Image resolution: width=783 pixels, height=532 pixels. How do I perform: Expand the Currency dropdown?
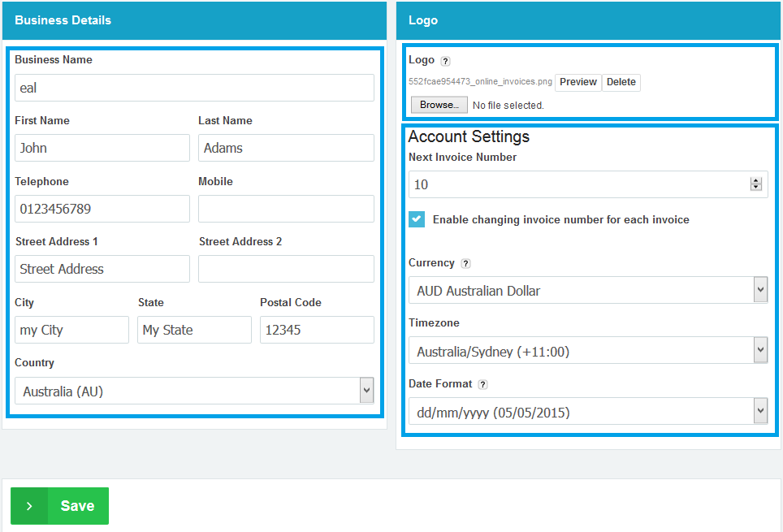click(x=588, y=290)
